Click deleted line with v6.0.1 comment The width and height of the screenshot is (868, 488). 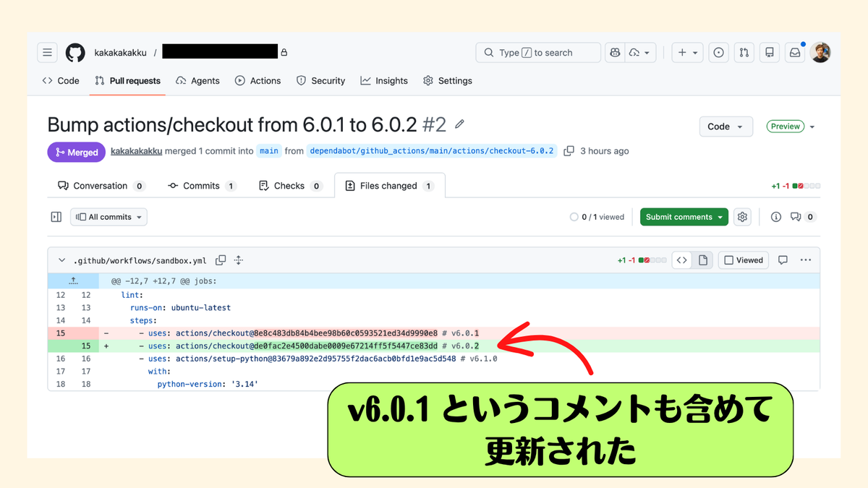point(434,333)
